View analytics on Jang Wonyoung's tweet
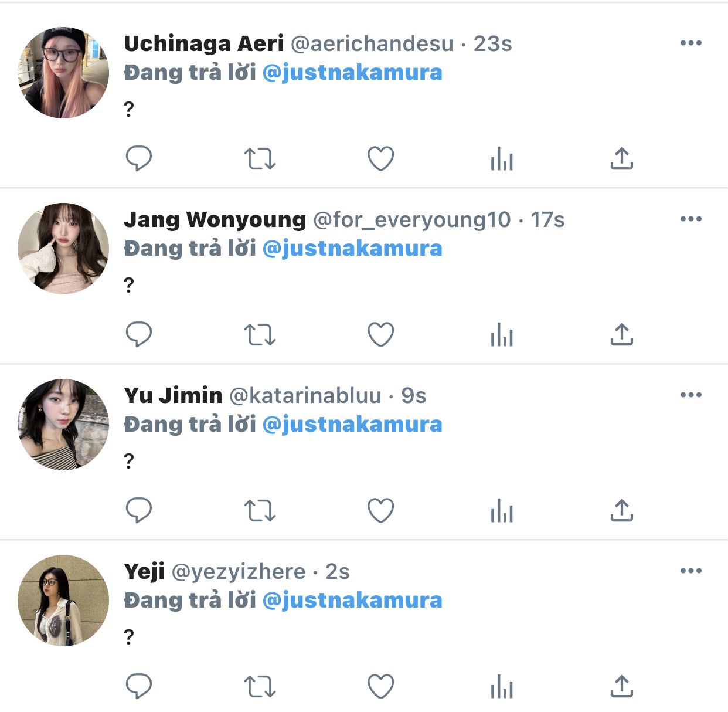The height and width of the screenshot is (712, 728). click(x=502, y=335)
